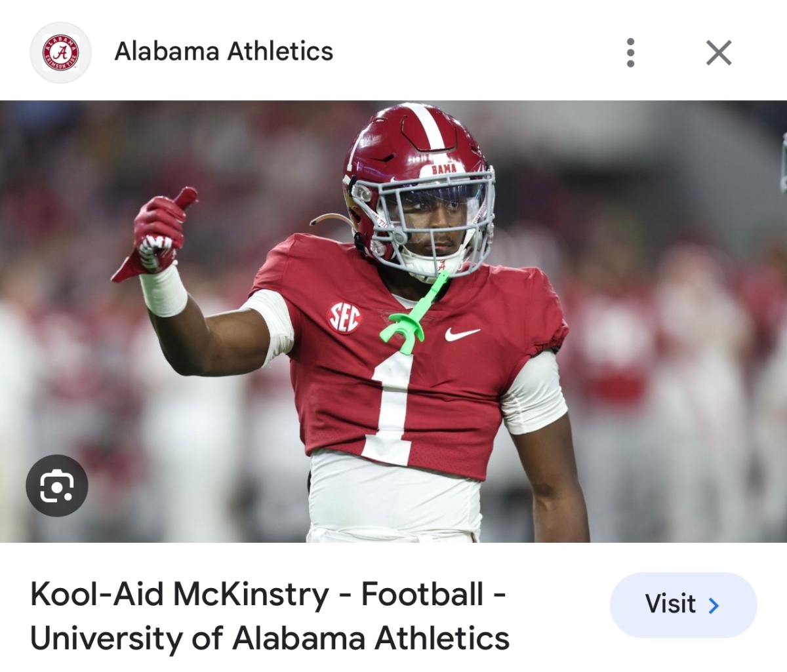This screenshot has width=787, height=672.
Task: Expand the overflow menu beside the close button
Action: tap(630, 52)
